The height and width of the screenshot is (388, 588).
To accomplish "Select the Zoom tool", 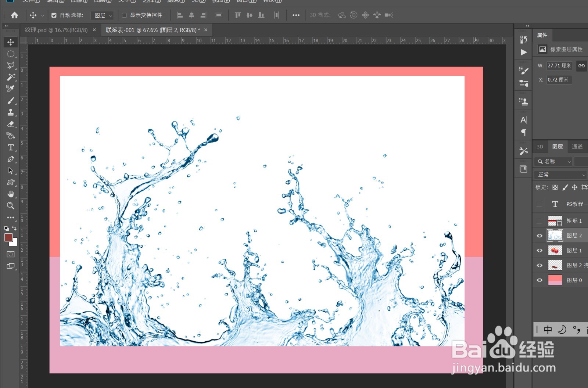I will tap(11, 206).
